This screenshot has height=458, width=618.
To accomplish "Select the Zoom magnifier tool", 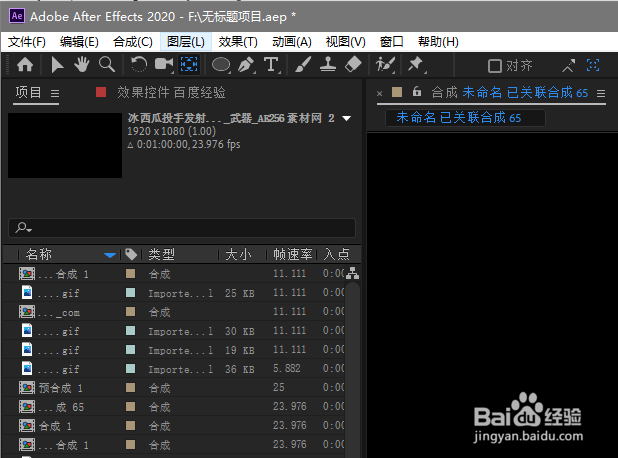I will [107, 65].
